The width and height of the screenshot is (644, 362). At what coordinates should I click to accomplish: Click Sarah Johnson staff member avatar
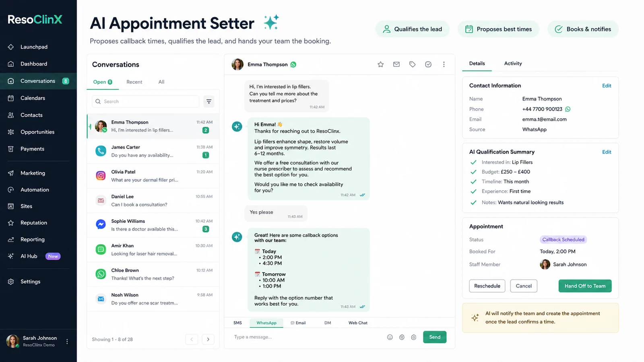(545, 264)
